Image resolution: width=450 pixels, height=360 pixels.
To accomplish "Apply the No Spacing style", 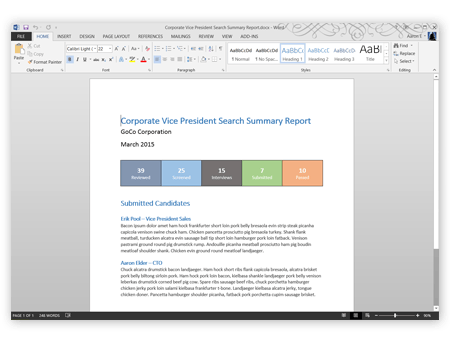I will click(x=267, y=54).
